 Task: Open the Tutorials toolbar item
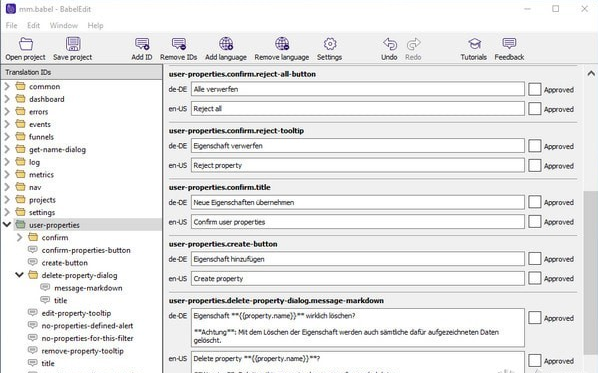474,49
